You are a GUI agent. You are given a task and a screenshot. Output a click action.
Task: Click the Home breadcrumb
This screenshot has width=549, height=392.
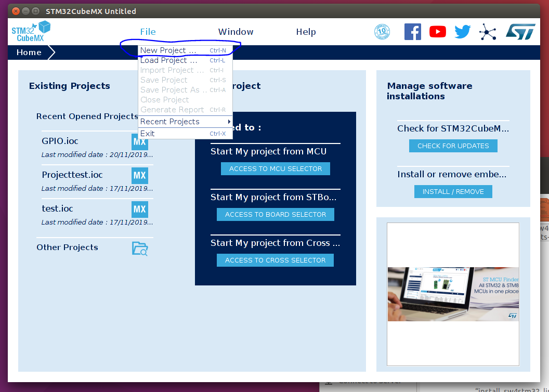pyautogui.click(x=29, y=53)
